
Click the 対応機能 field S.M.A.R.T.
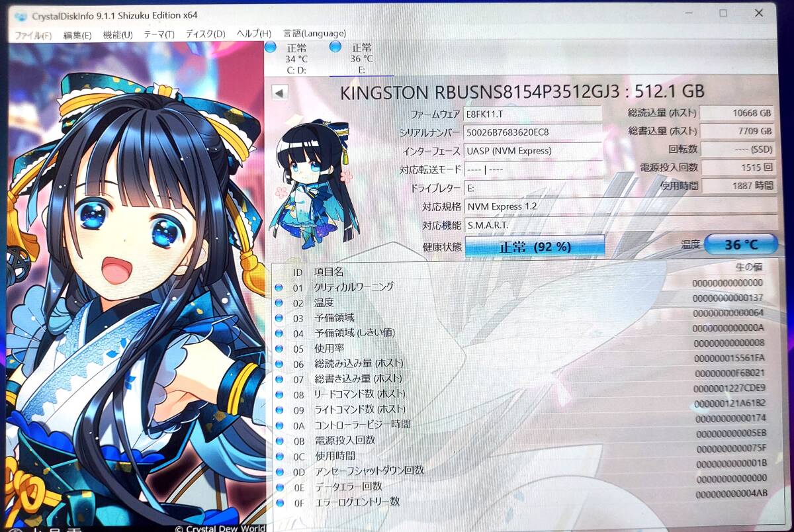pos(621,225)
